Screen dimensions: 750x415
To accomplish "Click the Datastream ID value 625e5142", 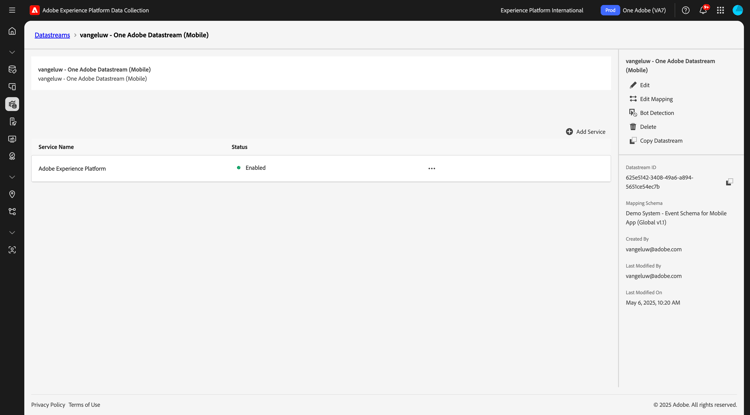I will click(x=659, y=182).
